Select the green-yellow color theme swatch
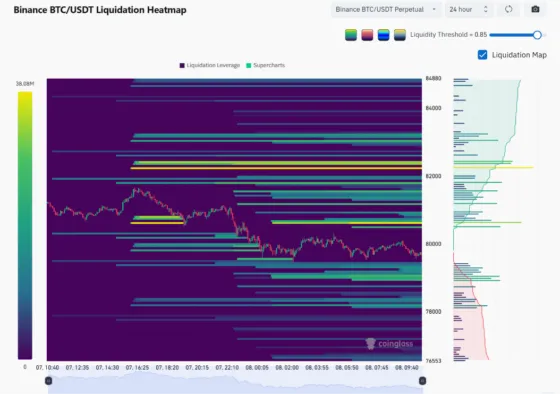The height and width of the screenshot is (394, 560). [351, 35]
